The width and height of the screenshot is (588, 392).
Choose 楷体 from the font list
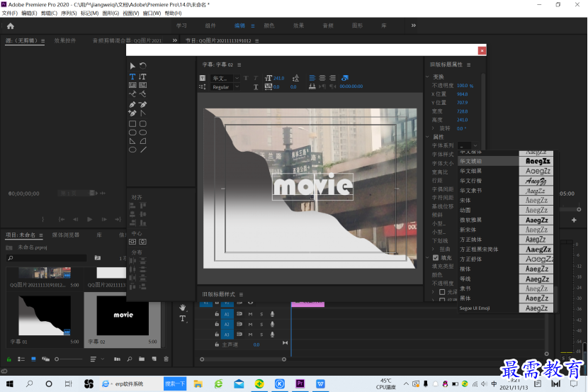tap(507, 269)
